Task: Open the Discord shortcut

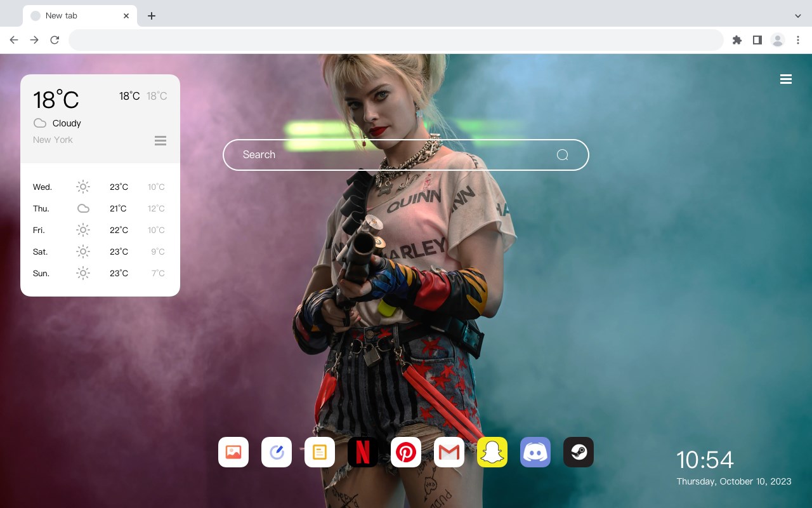Action: (x=535, y=452)
